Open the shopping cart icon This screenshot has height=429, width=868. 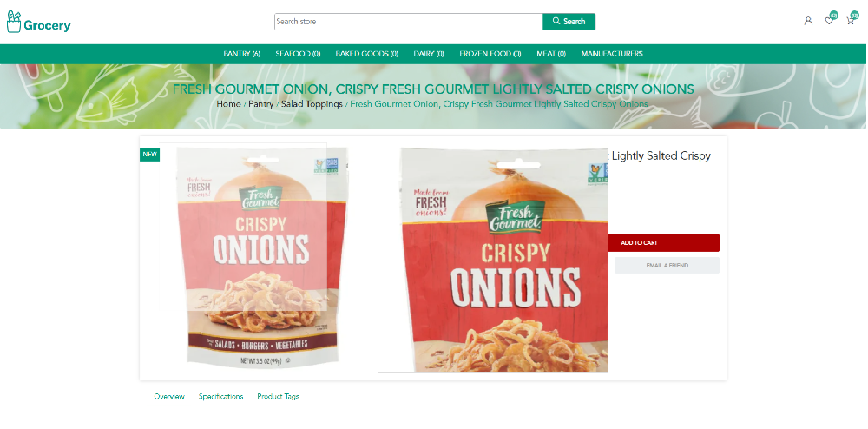(x=850, y=21)
